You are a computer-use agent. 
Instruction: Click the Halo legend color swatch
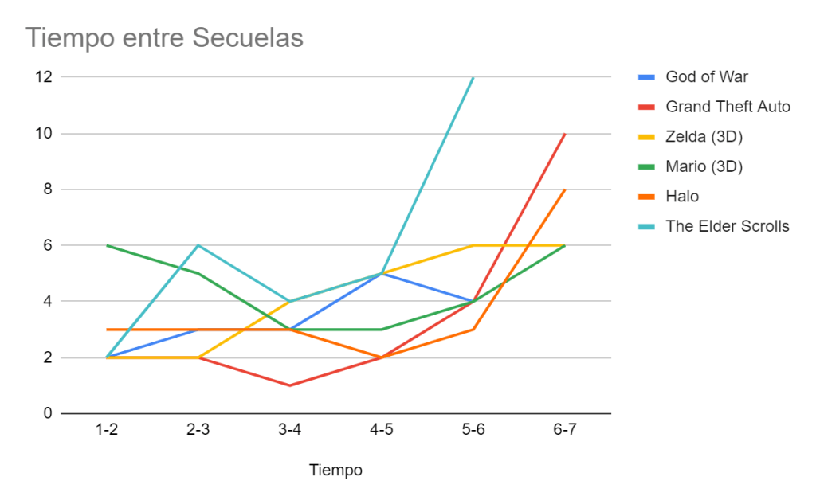click(646, 197)
